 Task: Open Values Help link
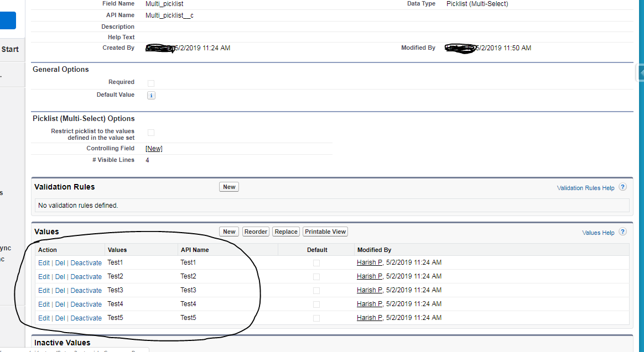(598, 233)
